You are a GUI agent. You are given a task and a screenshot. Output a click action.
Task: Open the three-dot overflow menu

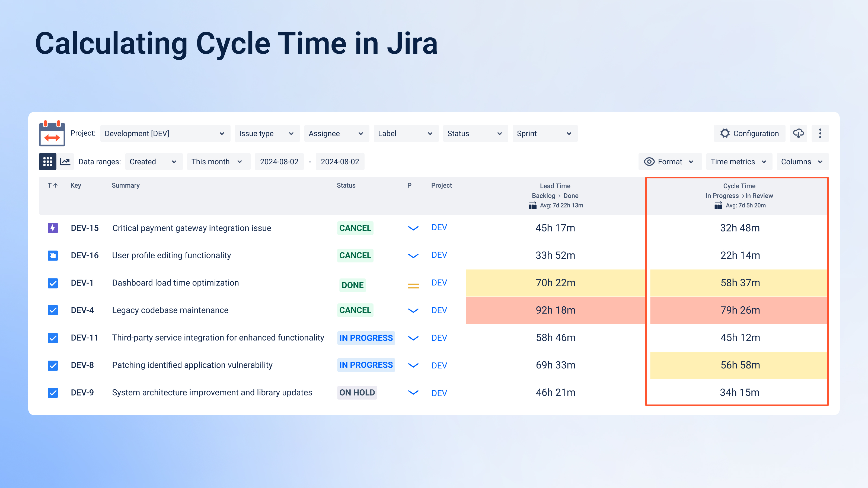point(820,133)
